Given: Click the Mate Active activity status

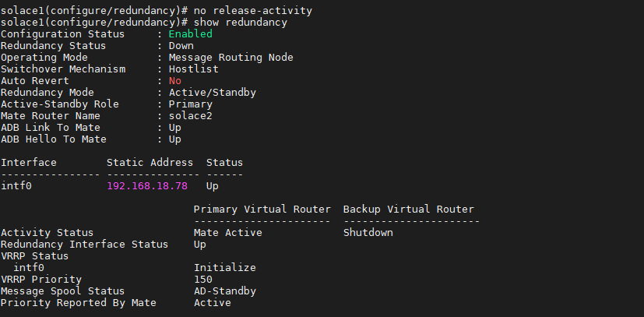Looking at the screenshot, I should coord(227,233).
